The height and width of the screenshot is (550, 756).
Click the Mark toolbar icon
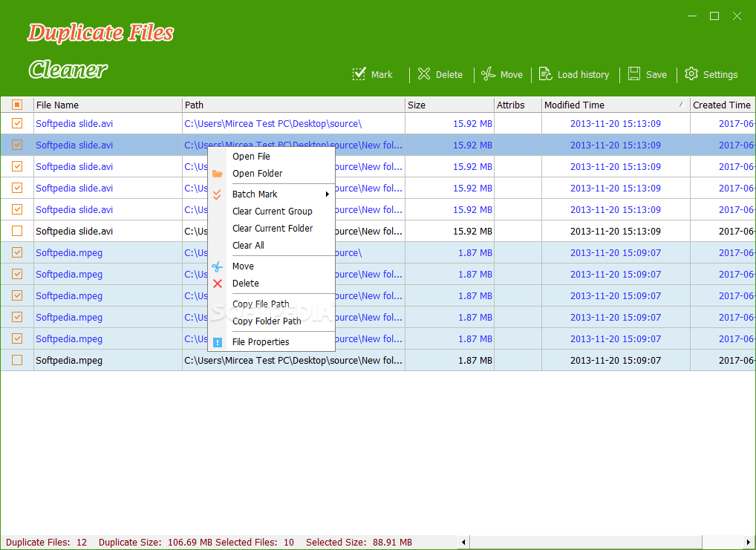point(359,73)
